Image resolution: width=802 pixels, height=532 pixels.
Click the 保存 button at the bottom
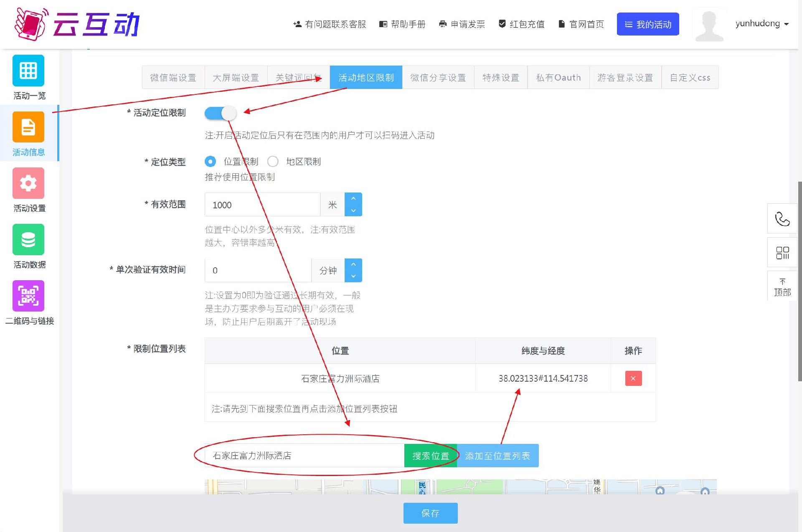click(x=430, y=513)
